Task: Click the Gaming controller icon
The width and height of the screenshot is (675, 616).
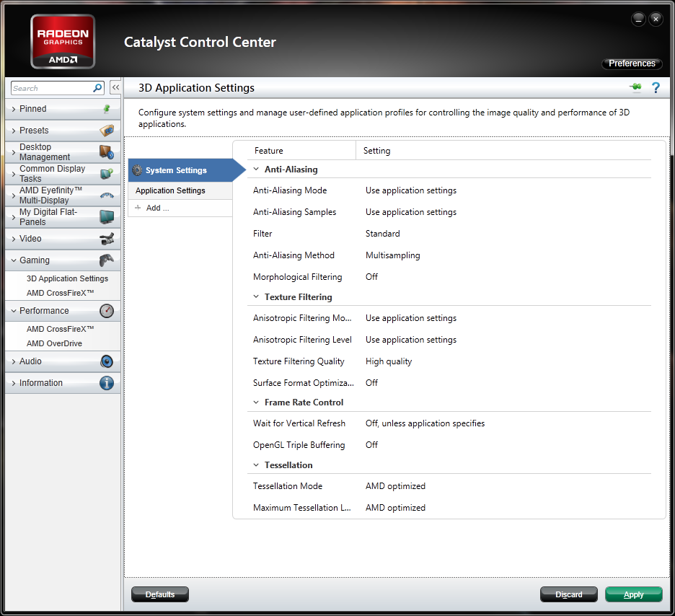Action: (107, 260)
